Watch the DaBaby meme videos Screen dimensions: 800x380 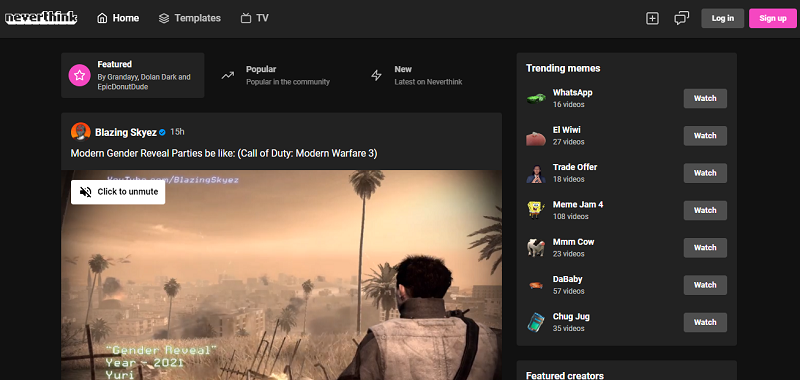click(x=705, y=285)
